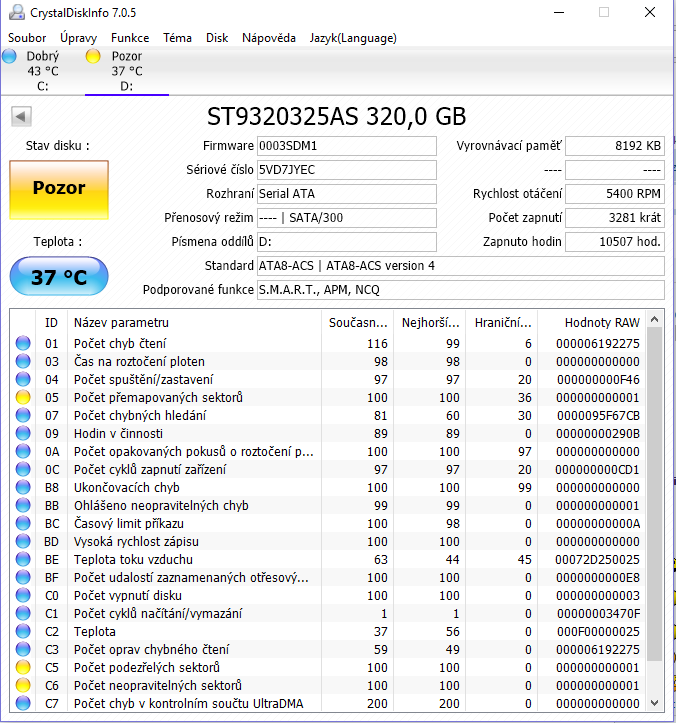Click the scroll up arrow of attribute list
676x723 pixels.
coord(655,319)
